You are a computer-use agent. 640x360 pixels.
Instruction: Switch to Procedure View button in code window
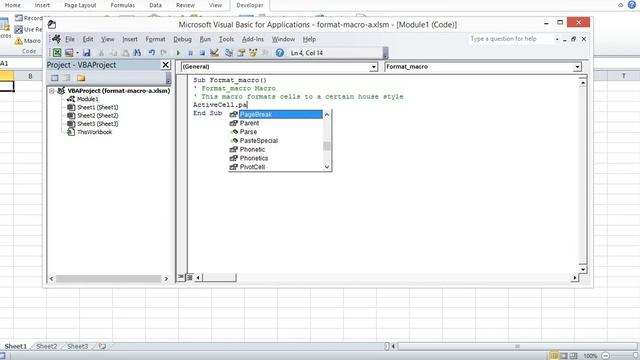(x=181, y=277)
